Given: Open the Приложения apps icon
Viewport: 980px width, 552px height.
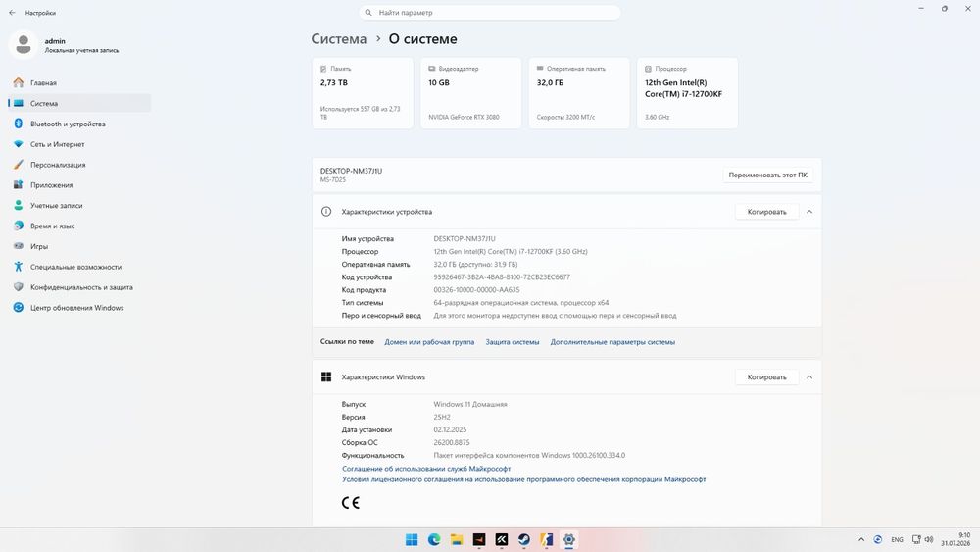Looking at the screenshot, I should pyautogui.click(x=18, y=185).
